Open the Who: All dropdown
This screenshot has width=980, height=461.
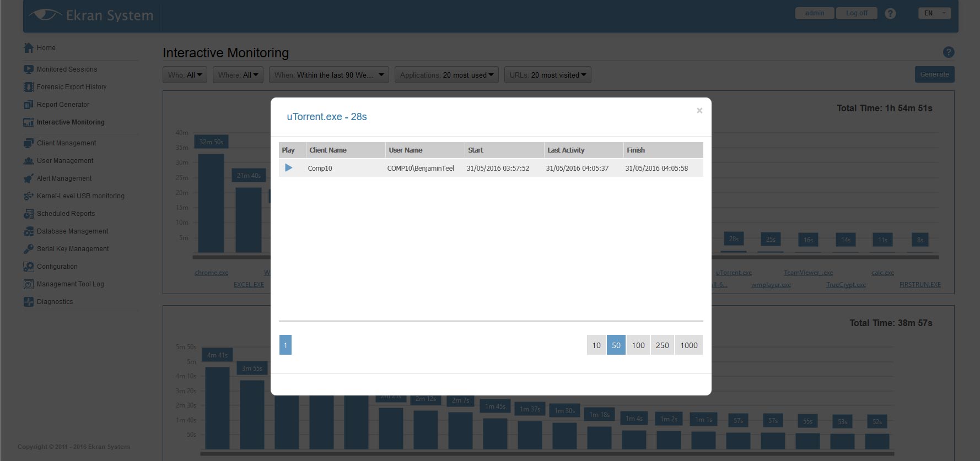point(185,75)
